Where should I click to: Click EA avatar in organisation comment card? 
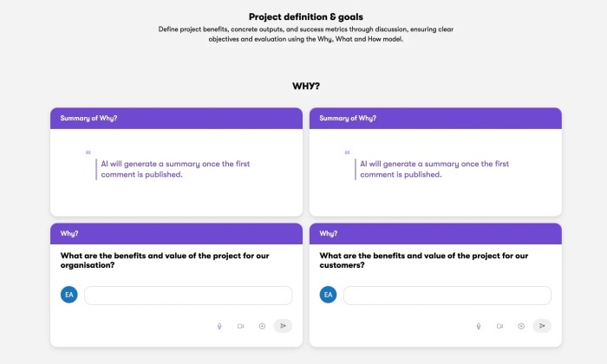point(69,296)
